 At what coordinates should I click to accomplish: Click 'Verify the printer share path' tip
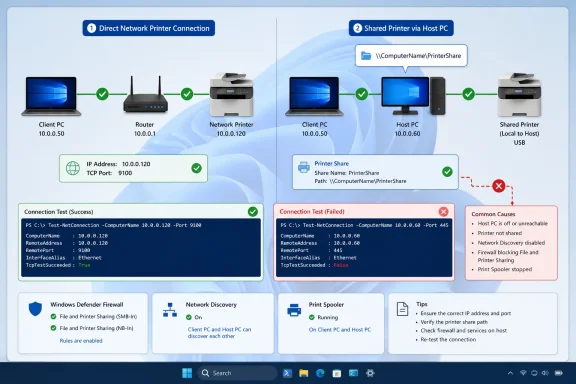[x=454, y=322]
